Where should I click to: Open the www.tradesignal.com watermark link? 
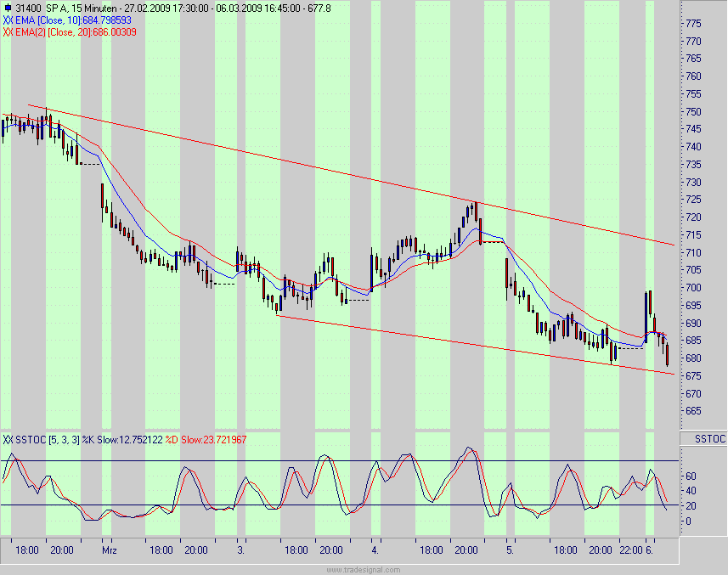(364, 569)
